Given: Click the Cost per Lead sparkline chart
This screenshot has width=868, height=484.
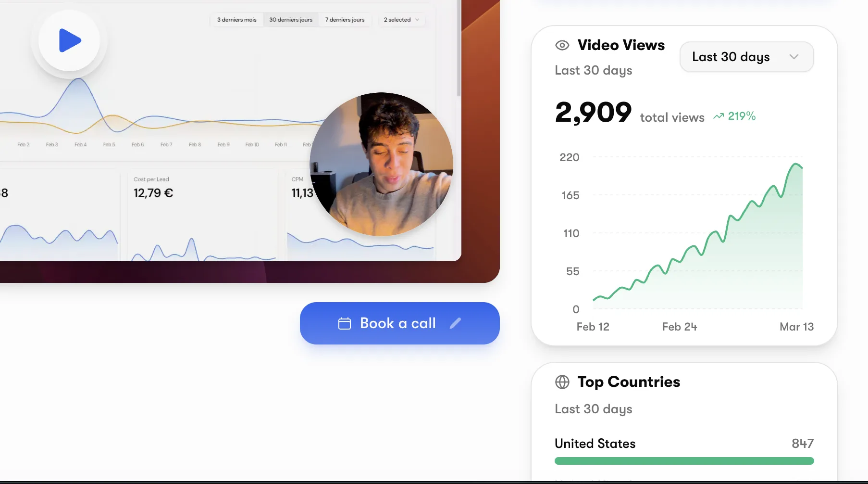Looking at the screenshot, I should click(204, 249).
